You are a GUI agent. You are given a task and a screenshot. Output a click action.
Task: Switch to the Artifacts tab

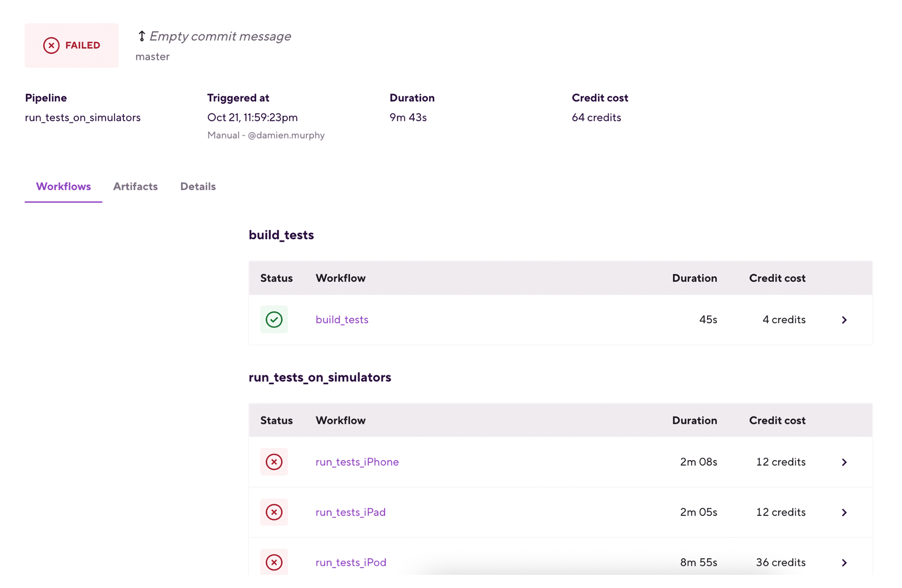click(135, 187)
